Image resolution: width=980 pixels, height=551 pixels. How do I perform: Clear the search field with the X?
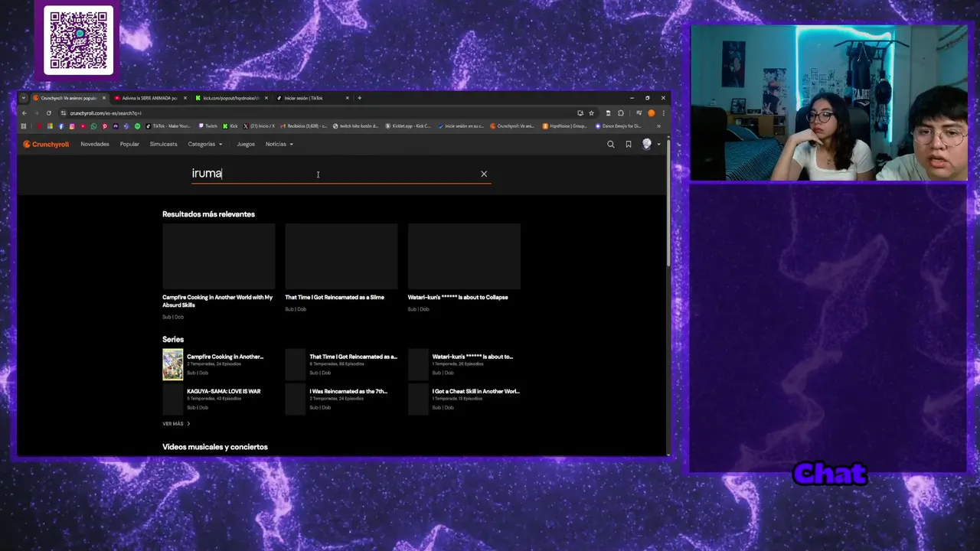(484, 174)
